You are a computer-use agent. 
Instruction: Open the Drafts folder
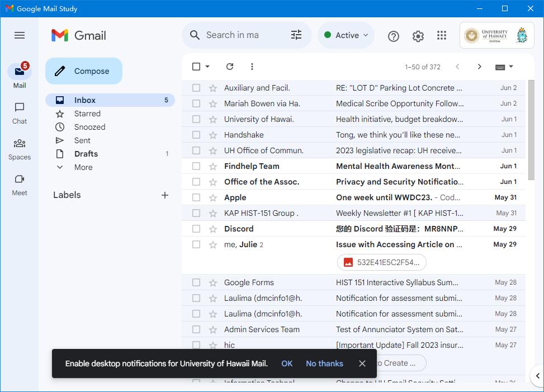pos(110,154)
